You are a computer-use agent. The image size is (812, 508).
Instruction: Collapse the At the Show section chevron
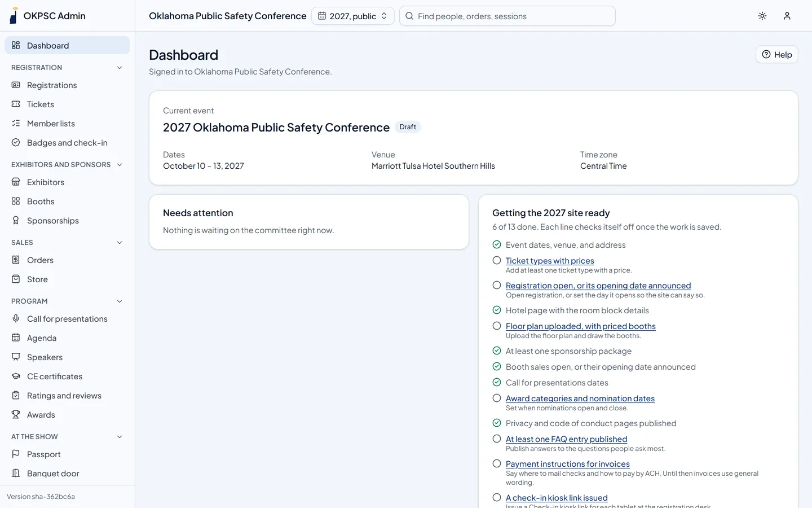coord(120,437)
